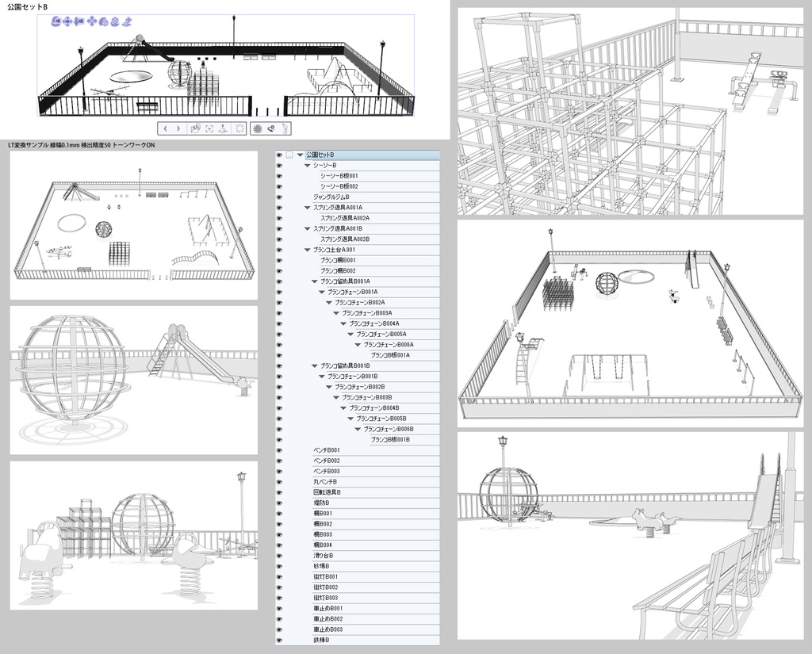Hide the ブランコ土台A.001 node
Screen dimensions: 812x654
[280, 250]
